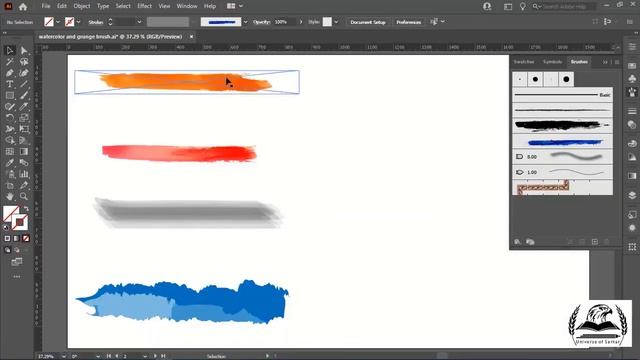Swap fill and stroke colors
Image resolution: width=640 pixels, height=360 pixels.
pyautogui.click(x=26, y=209)
